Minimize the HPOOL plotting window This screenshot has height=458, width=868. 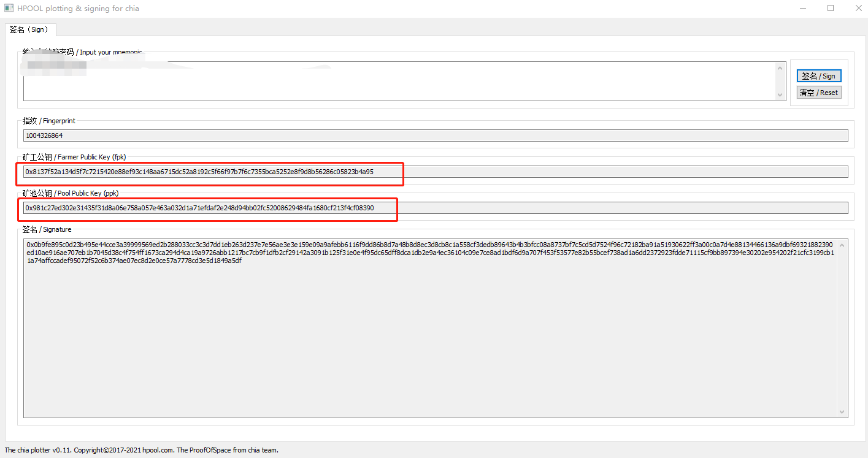(803, 9)
